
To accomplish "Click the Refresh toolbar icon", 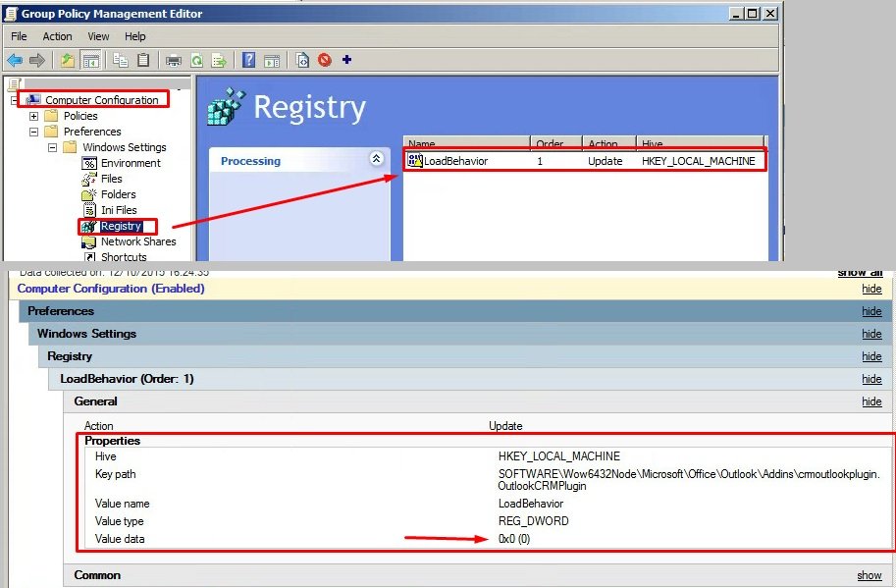I will (196, 60).
